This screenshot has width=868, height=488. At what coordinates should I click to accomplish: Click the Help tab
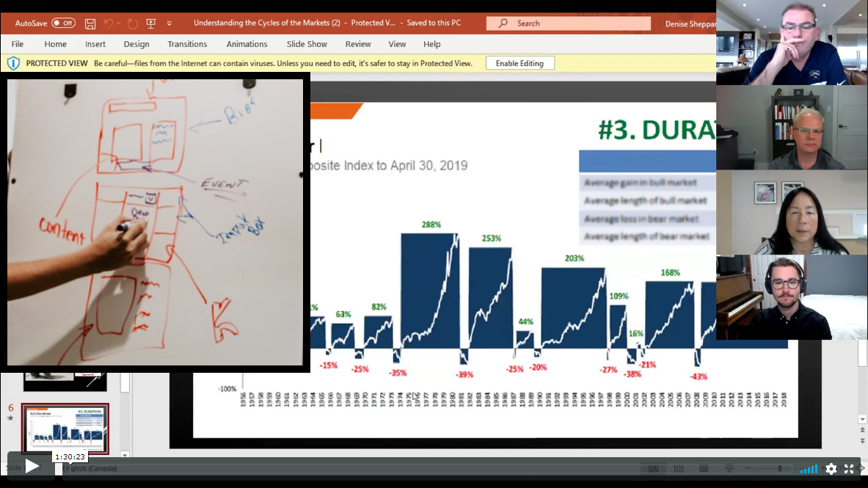431,44
